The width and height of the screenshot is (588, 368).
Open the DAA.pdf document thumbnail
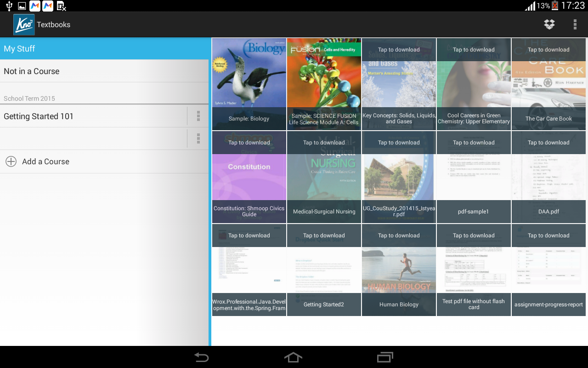[548, 177]
